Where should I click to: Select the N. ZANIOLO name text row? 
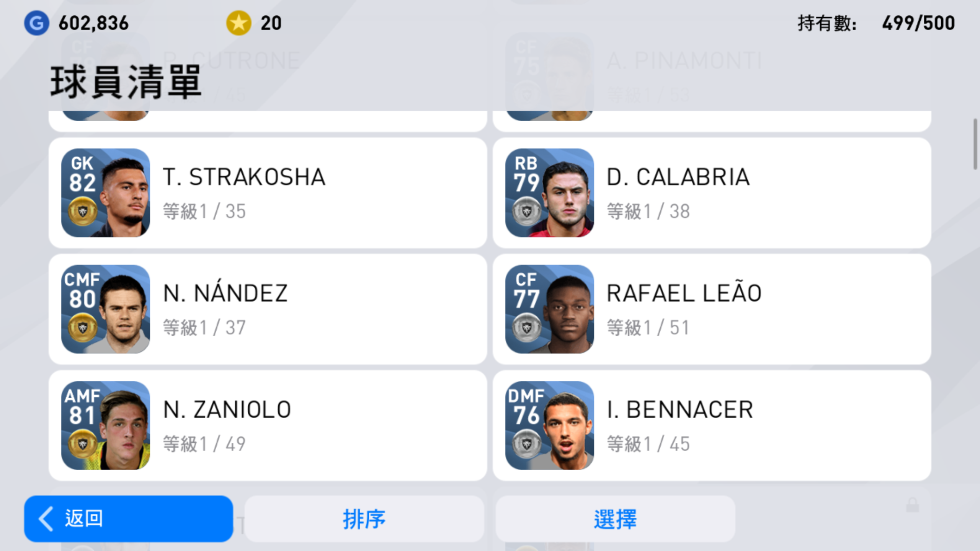coord(227,409)
